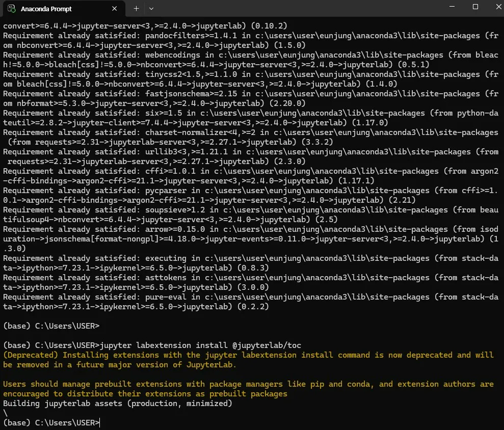Minimize the terminal window

[452, 7]
